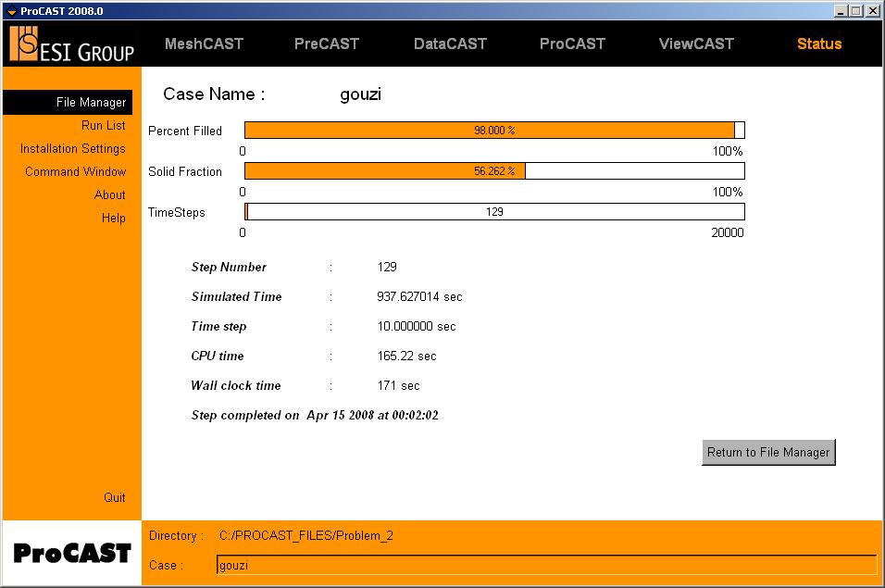The width and height of the screenshot is (885, 588).
Task: Click the directory path C:/PROCAST_FILES/Problem_2
Action: coord(305,535)
